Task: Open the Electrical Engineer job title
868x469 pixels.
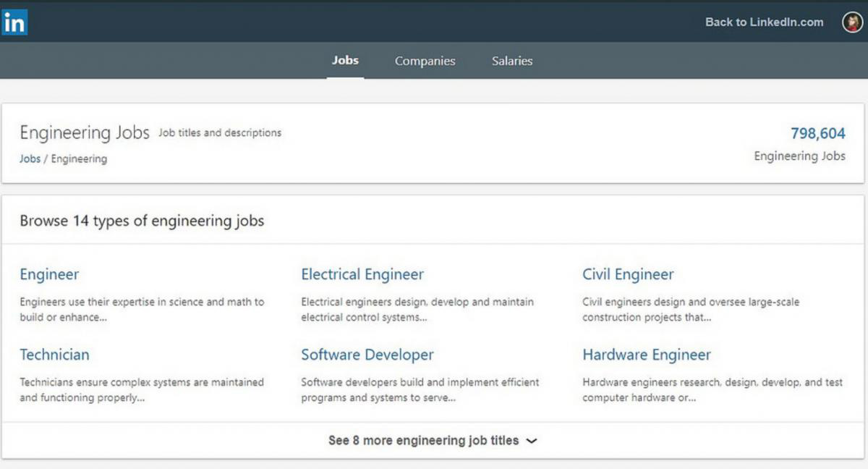Action: (x=362, y=274)
